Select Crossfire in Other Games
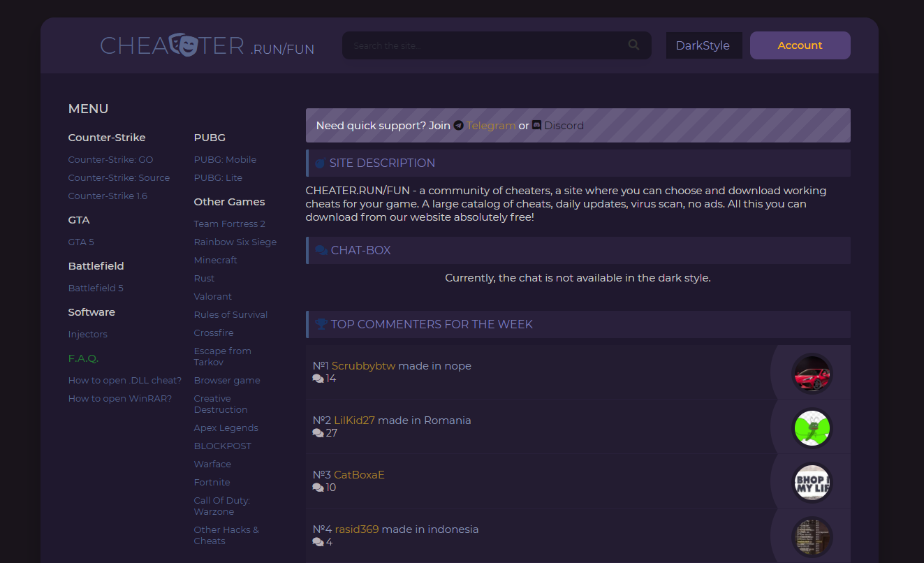The image size is (924, 563). [214, 332]
